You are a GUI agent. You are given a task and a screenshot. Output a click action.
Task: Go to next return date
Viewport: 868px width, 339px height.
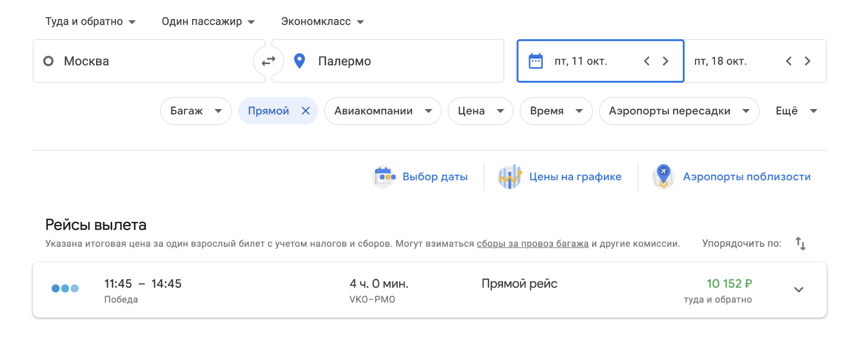[807, 61]
